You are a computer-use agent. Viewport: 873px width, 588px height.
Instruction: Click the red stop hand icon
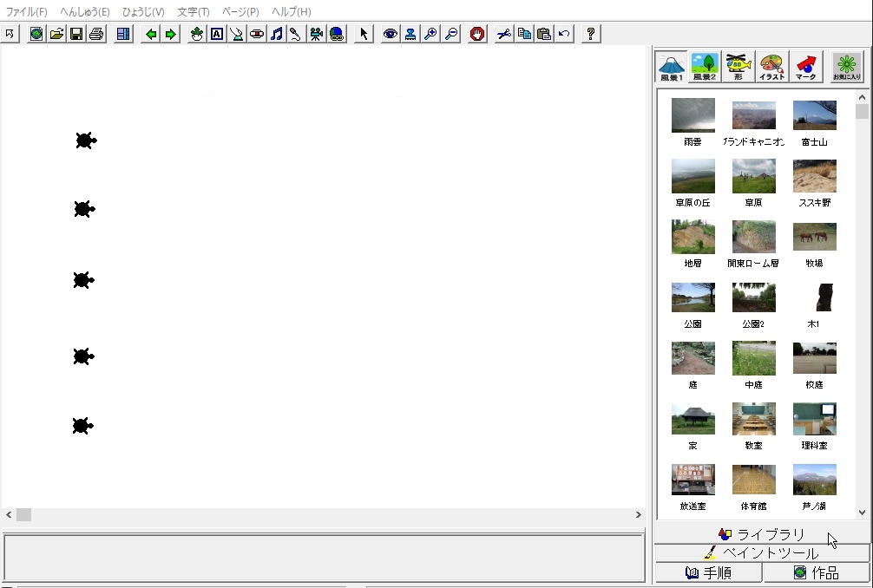[x=476, y=34]
